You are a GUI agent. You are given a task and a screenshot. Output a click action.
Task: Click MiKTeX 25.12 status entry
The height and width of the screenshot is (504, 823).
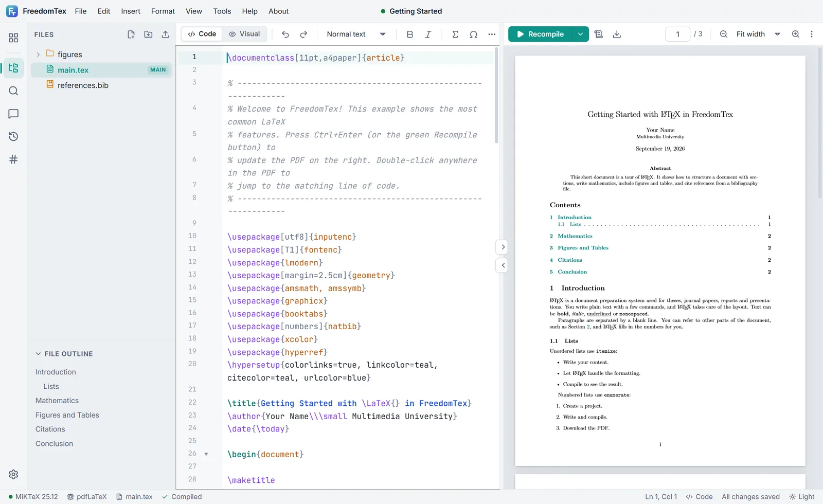pos(33,497)
